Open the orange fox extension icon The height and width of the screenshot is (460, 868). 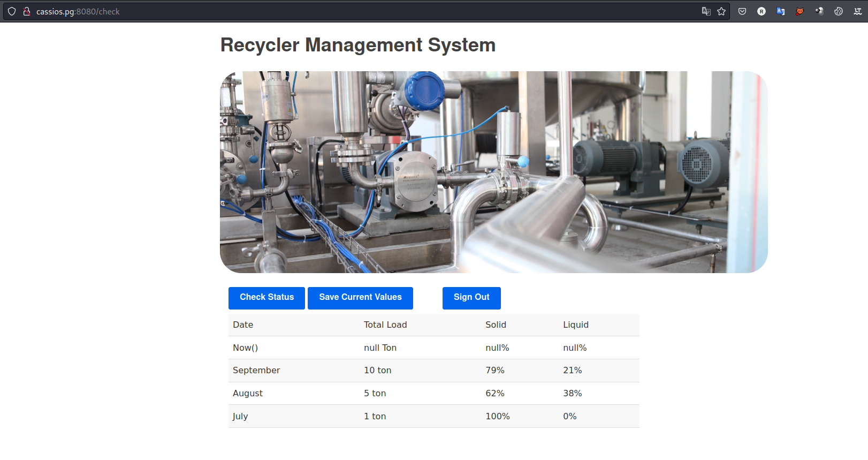click(x=800, y=11)
